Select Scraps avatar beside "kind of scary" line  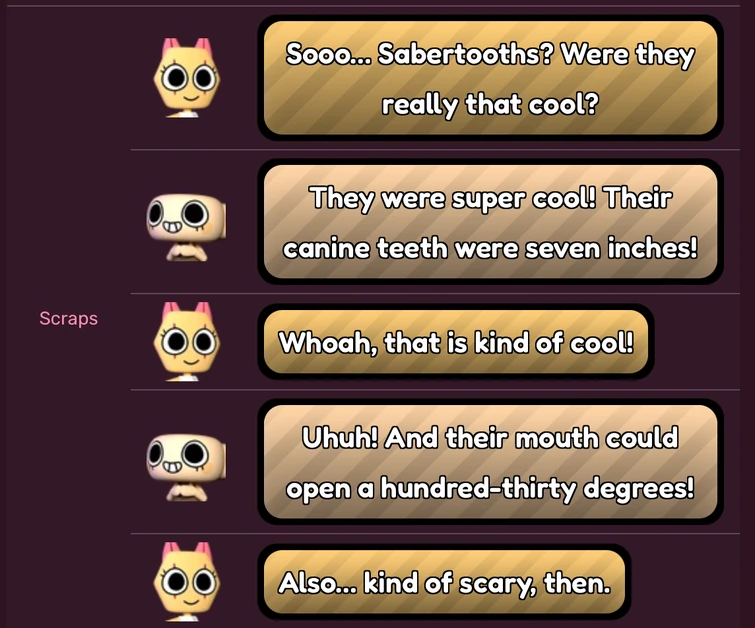187,582
